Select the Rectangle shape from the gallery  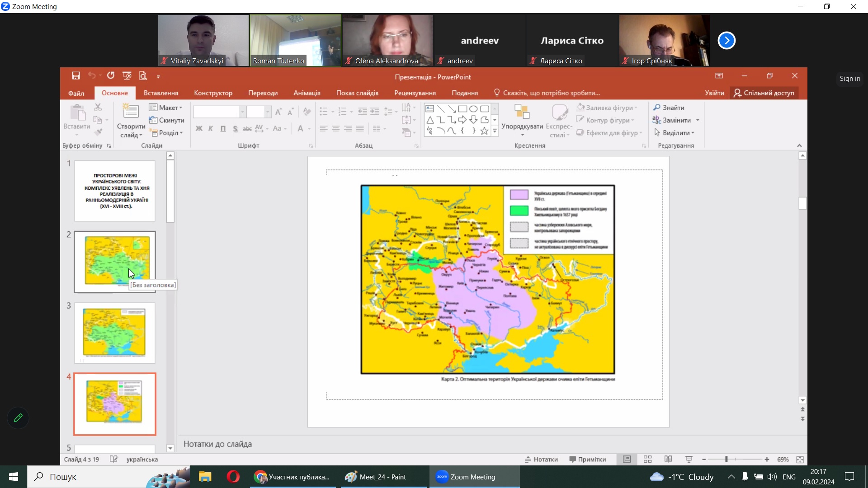(462, 109)
